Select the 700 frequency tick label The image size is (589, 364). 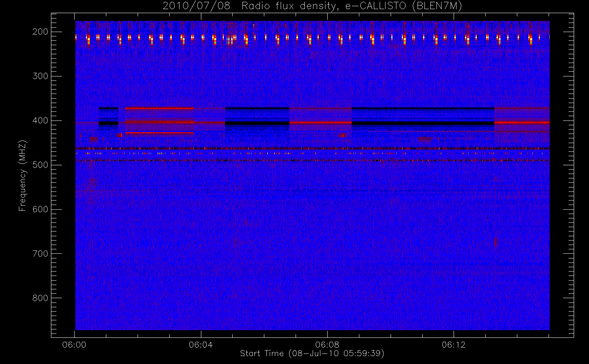[40, 254]
